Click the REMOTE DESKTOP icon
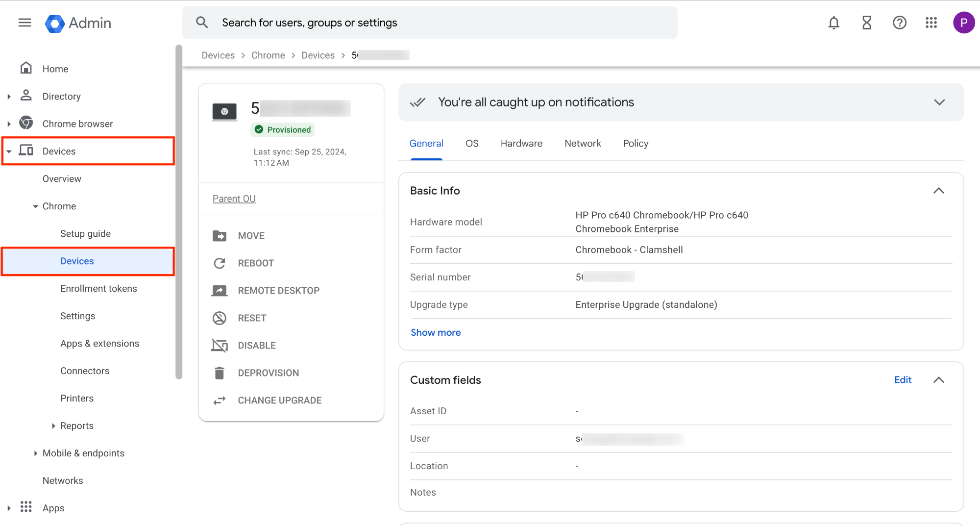The height and width of the screenshot is (526, 980). click(220, 291)
